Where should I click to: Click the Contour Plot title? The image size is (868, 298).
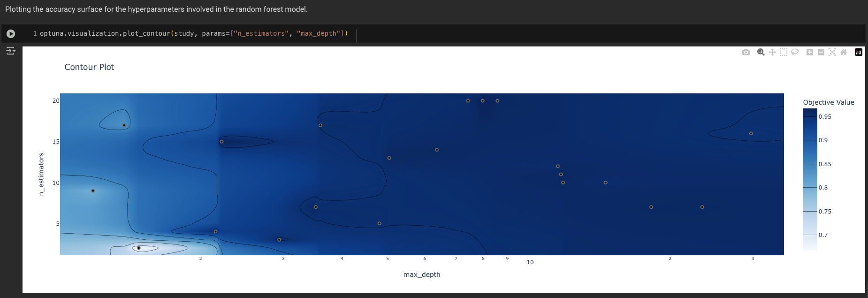tap(89, 67)
